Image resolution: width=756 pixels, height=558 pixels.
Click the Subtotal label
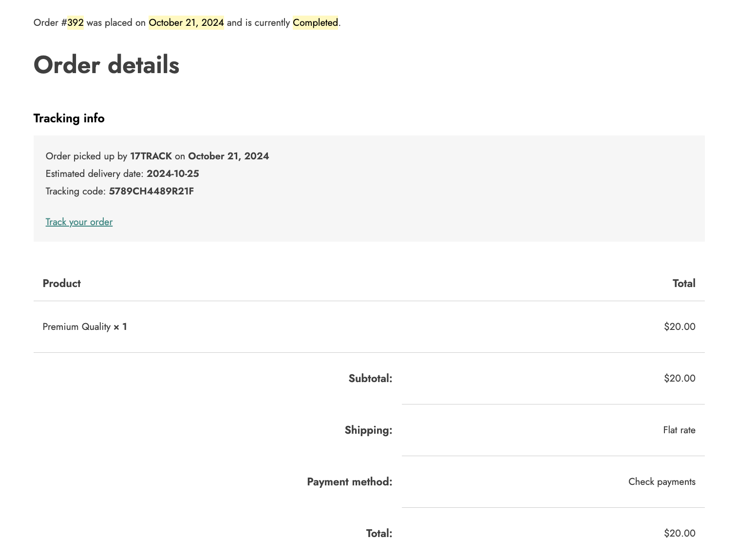[x=370, y=379]
